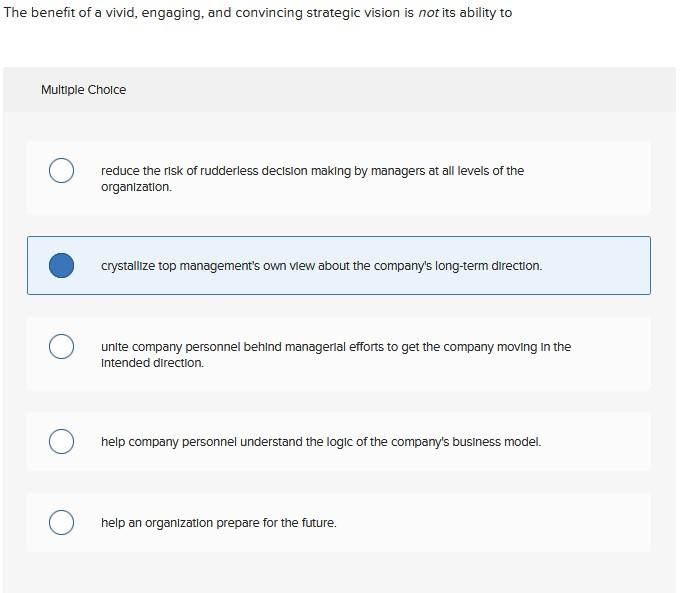Viewport: 686px width, 593px height.
Task: Click the italic word "not" in the question
Action: pos(428,13)
